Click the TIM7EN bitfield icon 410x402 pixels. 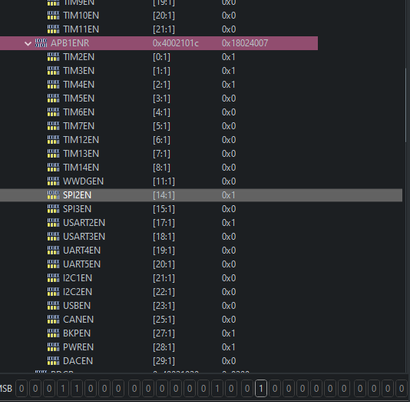click(53, 126)
